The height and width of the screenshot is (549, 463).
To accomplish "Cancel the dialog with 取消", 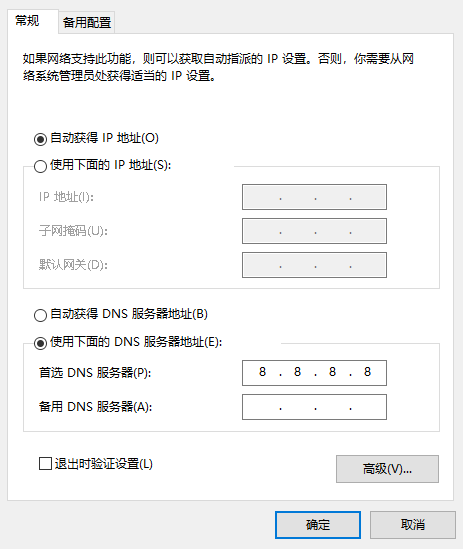I will pyautogui.click(x=413, y=525).
